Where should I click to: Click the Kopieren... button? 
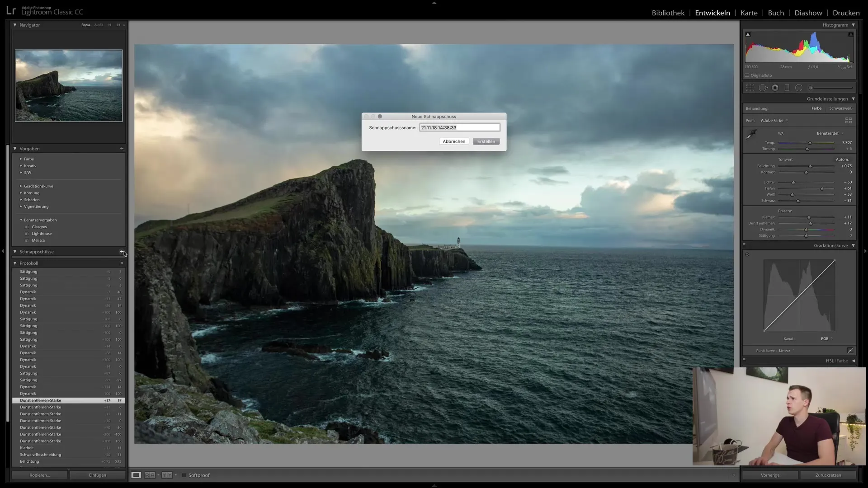pyautogui.click(x=40, y=475)
